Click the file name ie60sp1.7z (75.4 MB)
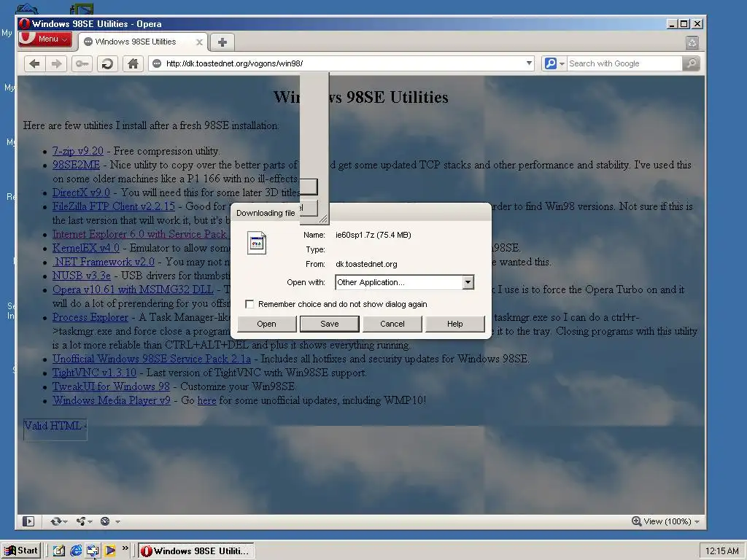 click(x=373, y=235)
